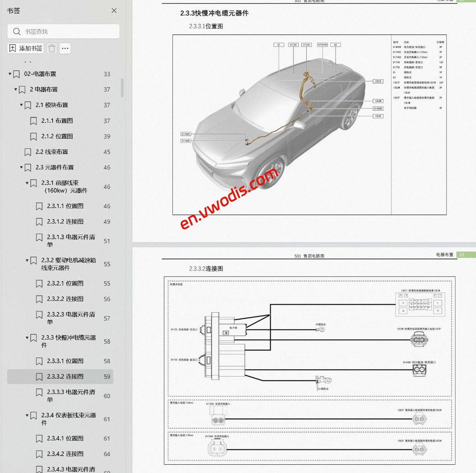
Task: Click the bookmark icon beside "2.3.1.2 连接图"
Action: coord(39,221)
